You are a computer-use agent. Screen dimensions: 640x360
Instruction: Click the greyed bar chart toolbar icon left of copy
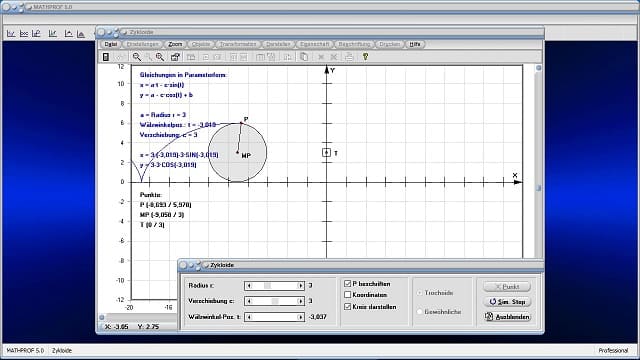click(288, 57)
